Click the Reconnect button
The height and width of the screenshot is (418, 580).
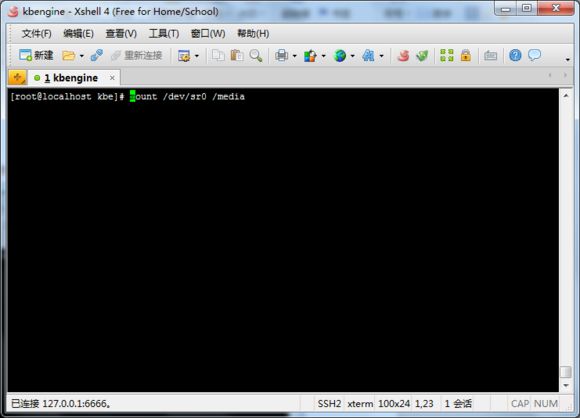[136, 55]
